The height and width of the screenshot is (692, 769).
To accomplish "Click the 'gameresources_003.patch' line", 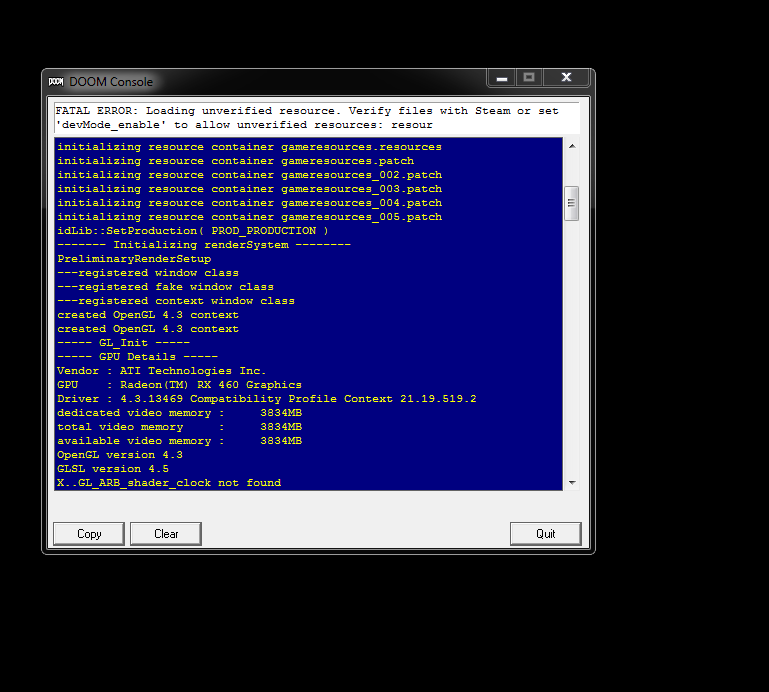I will click(249, 189).
